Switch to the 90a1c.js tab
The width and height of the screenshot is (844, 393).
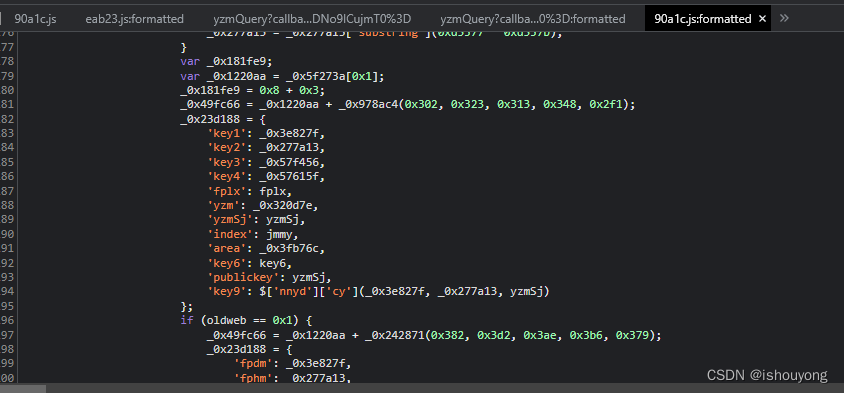pyautogui.click(x=35, y=19)
